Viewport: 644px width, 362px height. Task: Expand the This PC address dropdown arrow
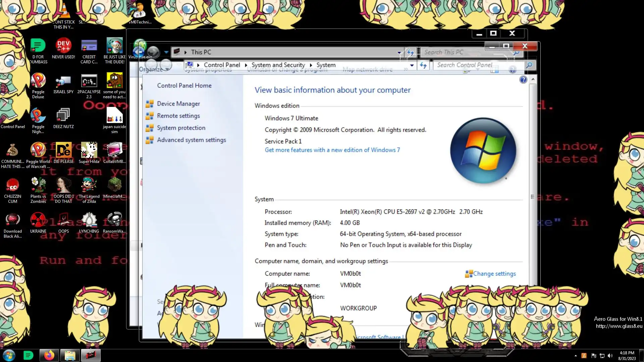coord(399,52)
